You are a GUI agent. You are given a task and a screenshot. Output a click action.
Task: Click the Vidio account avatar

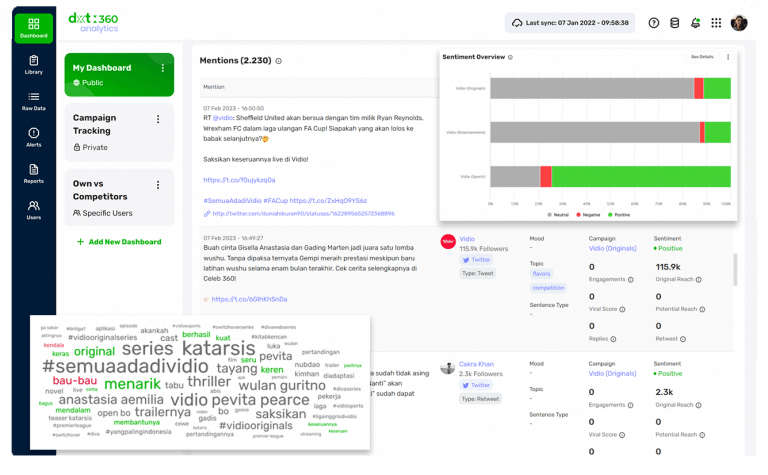coord(448,241)
